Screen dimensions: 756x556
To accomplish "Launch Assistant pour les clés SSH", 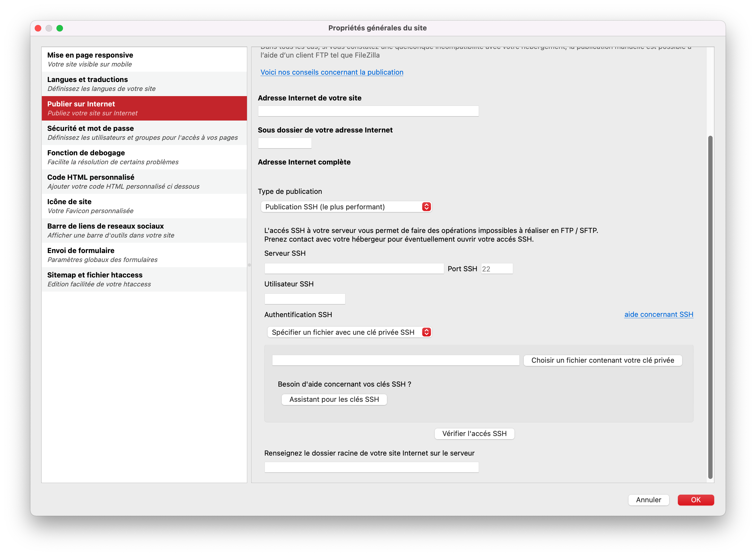I will coord(334,400).
